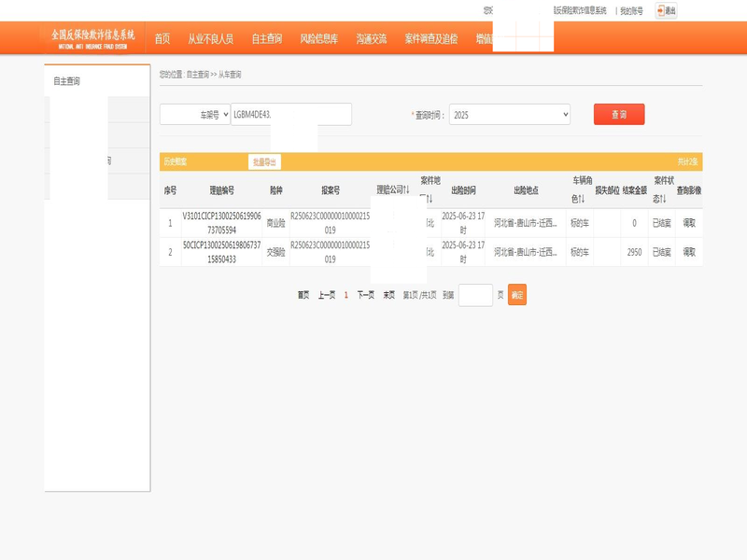The width and height of the screenshot is (747, 560).
Task: Click 已结案 status in row 2
Action: click(662, 252)
